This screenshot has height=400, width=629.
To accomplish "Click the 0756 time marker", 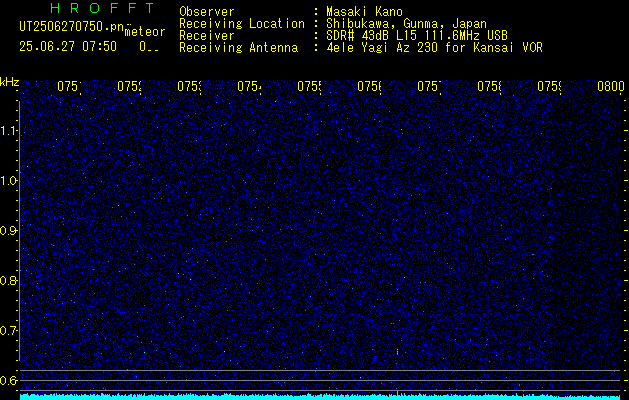I will pyautogui.click(x=369, y=87).
